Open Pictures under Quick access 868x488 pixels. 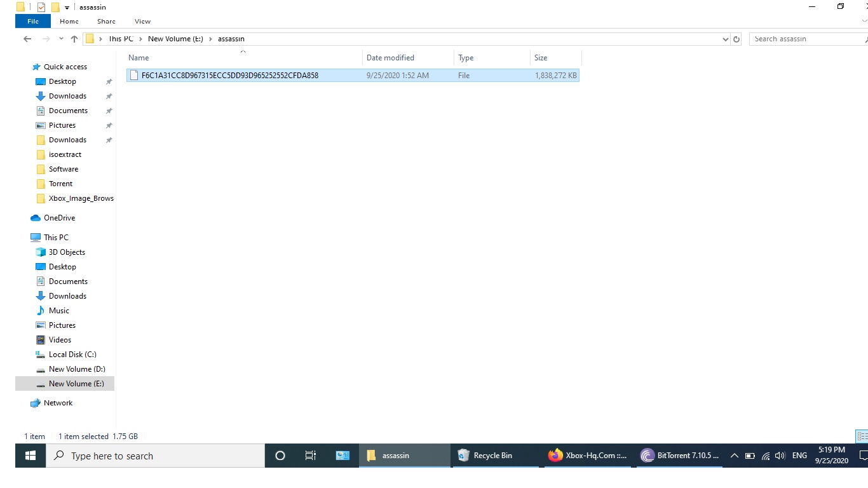62,125
